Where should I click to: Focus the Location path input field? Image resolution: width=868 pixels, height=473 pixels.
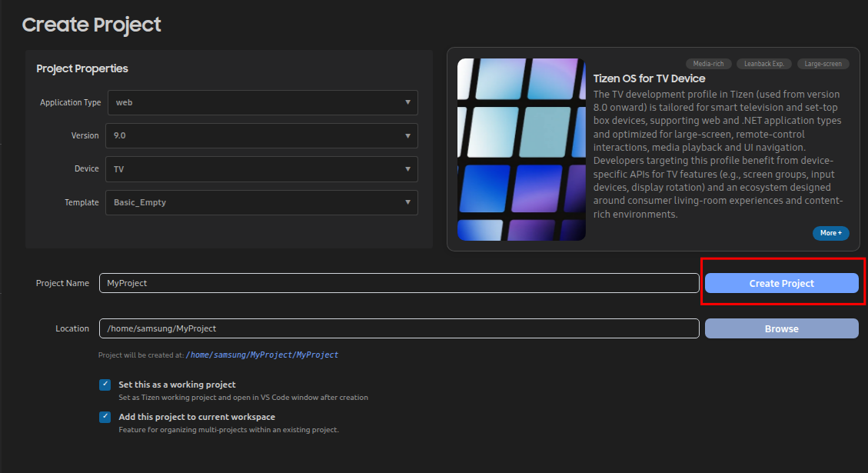click(398, 328)
